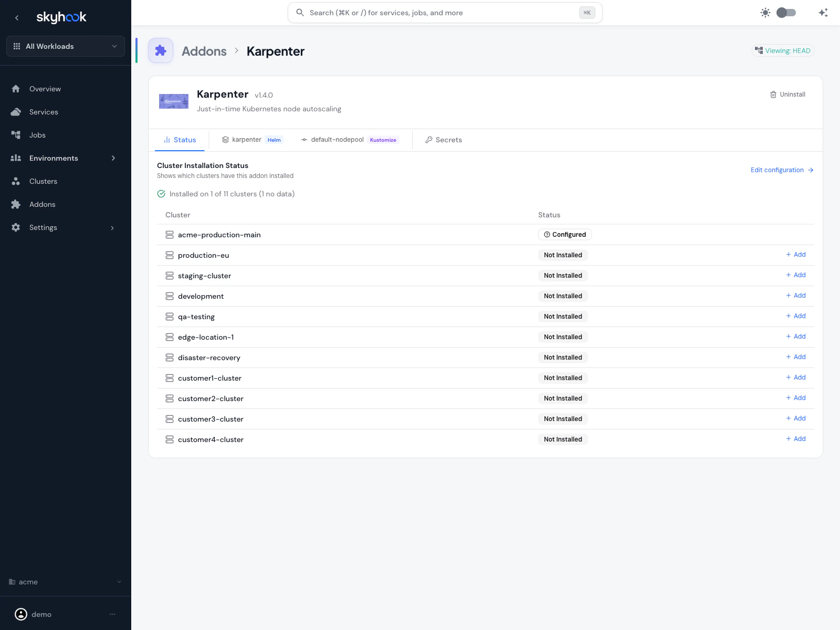The image size is (840, 630).
Task: Expand the All Workloads selector
Action: (x=65, y=46)
